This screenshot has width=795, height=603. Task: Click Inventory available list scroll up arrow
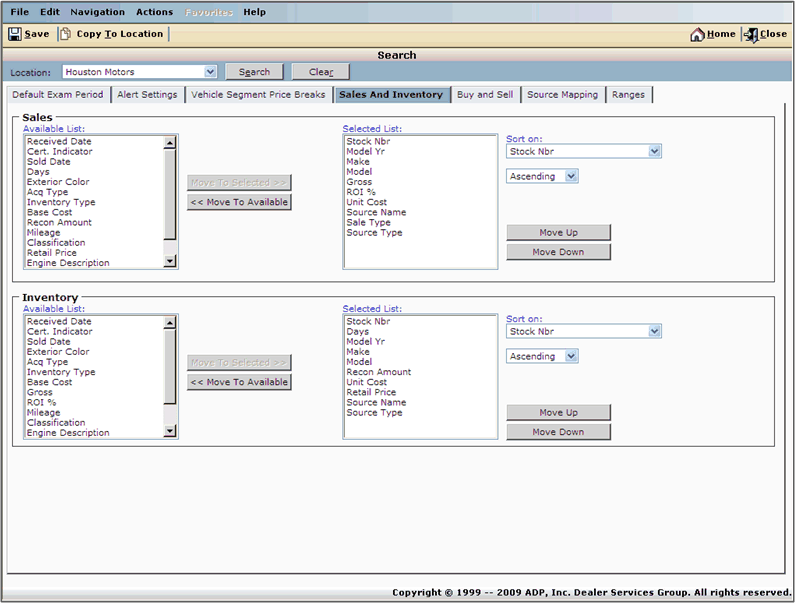(170, 323)
